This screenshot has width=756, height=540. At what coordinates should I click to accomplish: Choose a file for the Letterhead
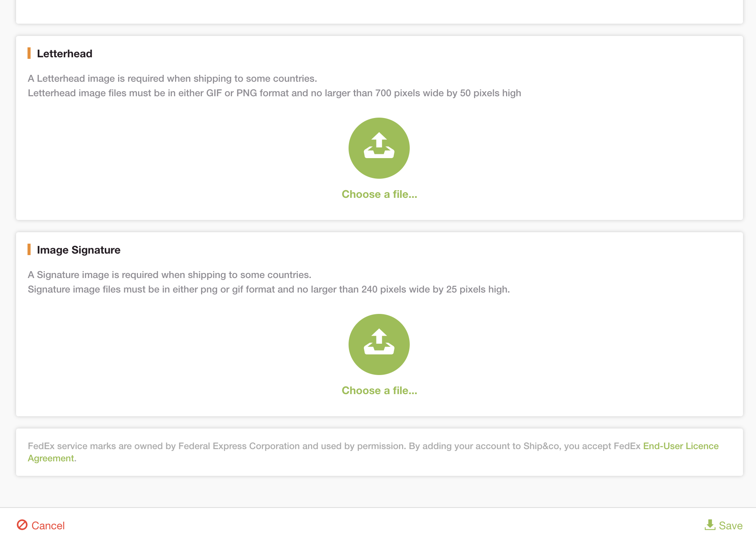pos(379,194)
